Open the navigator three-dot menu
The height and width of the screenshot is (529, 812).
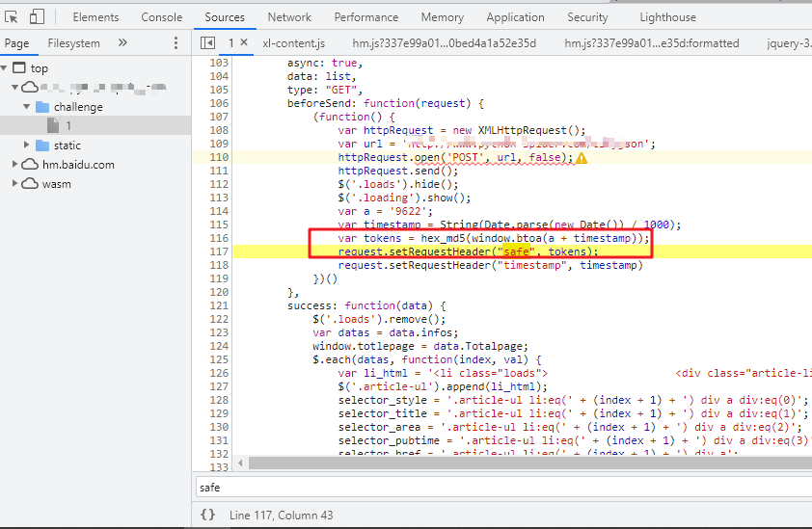pos(176,43)
